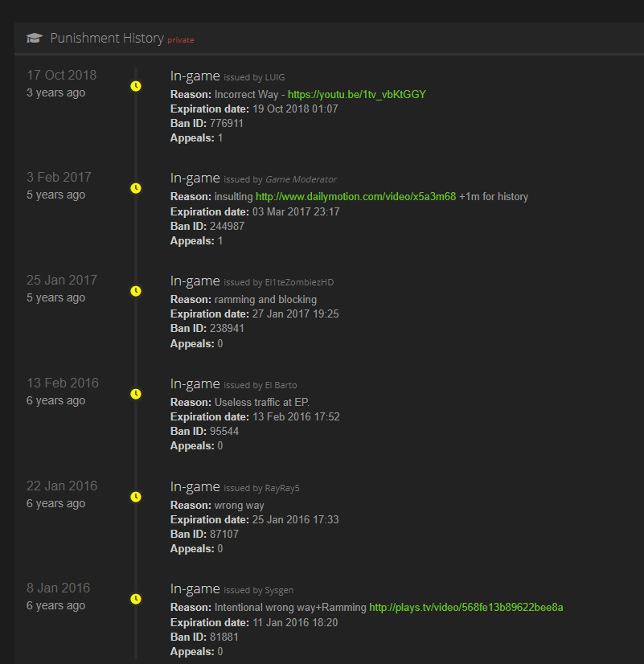The image size is (644, 664).
Task: Click the clock marker beside 25 Jan 2017
Action: (x=136, y=291)
